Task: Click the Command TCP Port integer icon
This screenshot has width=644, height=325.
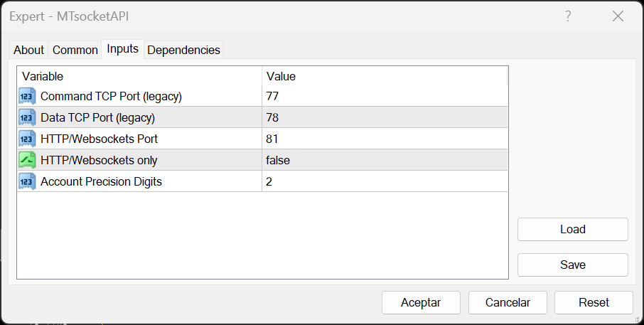Action: pyautogui.click(x=27, y=96)
